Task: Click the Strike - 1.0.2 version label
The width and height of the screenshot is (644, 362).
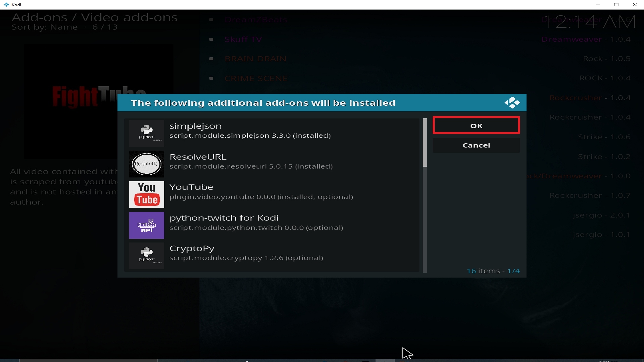Action: [604, 156]
